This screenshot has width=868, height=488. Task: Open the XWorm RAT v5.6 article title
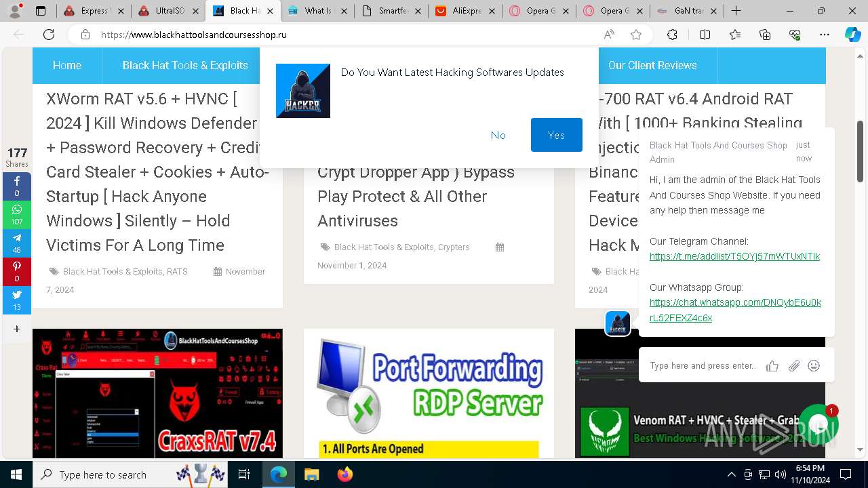coord(157,172)
